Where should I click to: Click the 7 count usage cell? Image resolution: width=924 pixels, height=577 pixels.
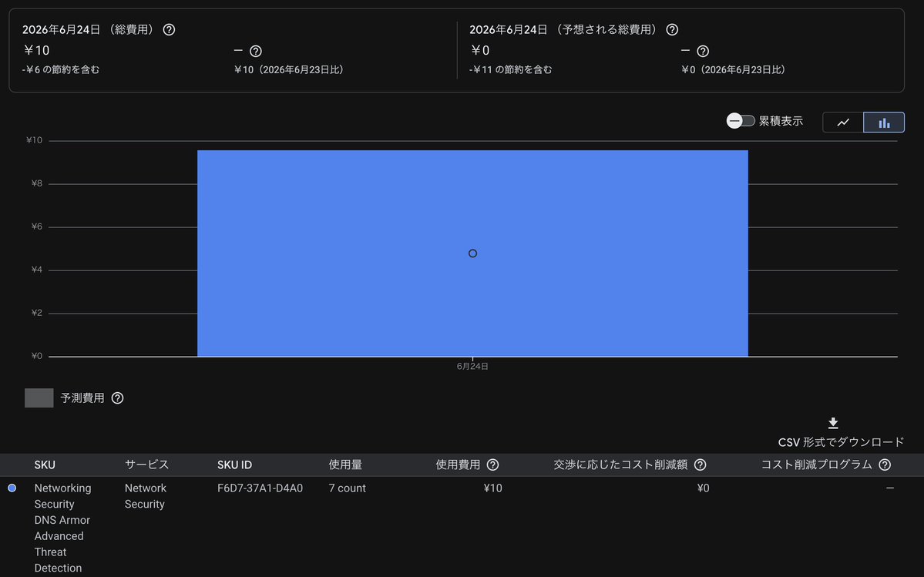pos(347,488)
